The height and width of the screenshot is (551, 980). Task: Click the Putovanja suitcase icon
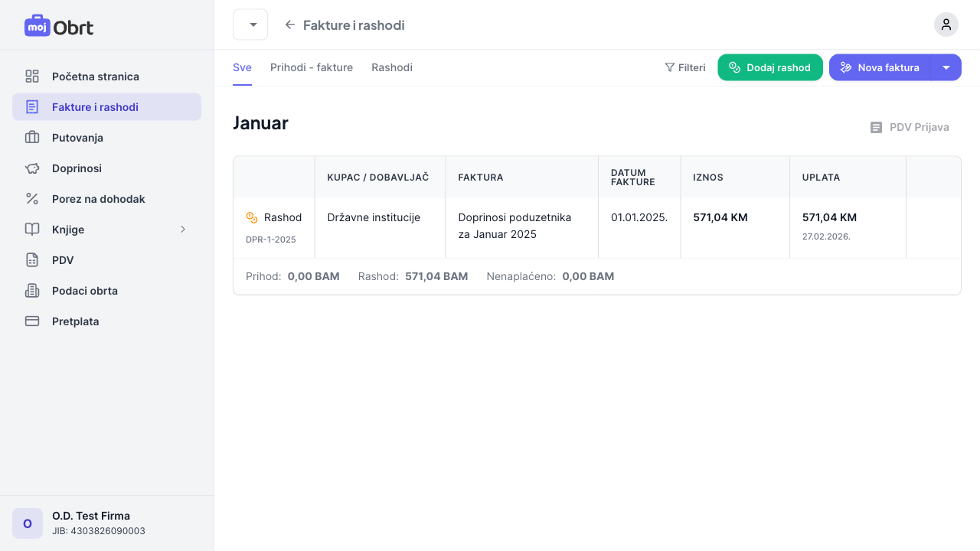coord(32,138)
